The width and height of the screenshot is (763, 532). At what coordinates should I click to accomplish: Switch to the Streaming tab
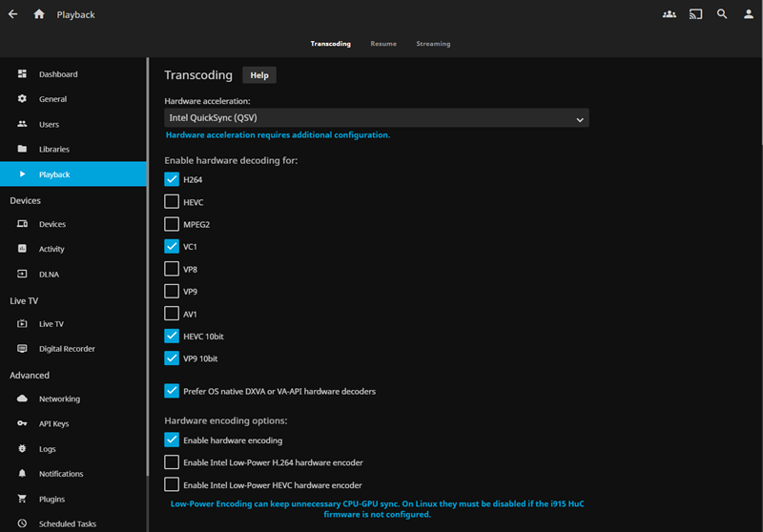pos(433,44)
